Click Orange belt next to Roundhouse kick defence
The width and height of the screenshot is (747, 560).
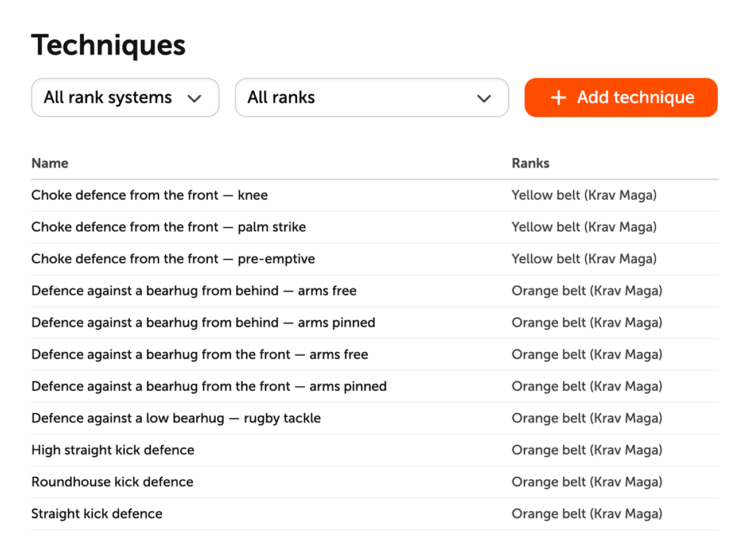click(x=586, y=482)
